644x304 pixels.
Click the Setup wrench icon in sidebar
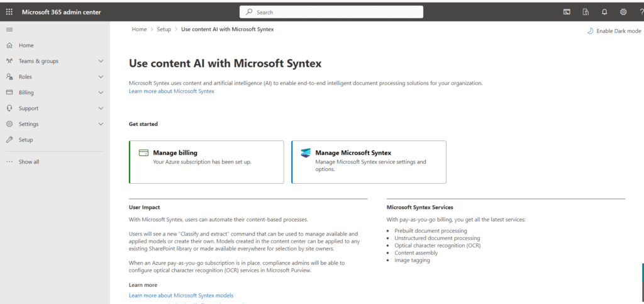(x=9, y=140)
